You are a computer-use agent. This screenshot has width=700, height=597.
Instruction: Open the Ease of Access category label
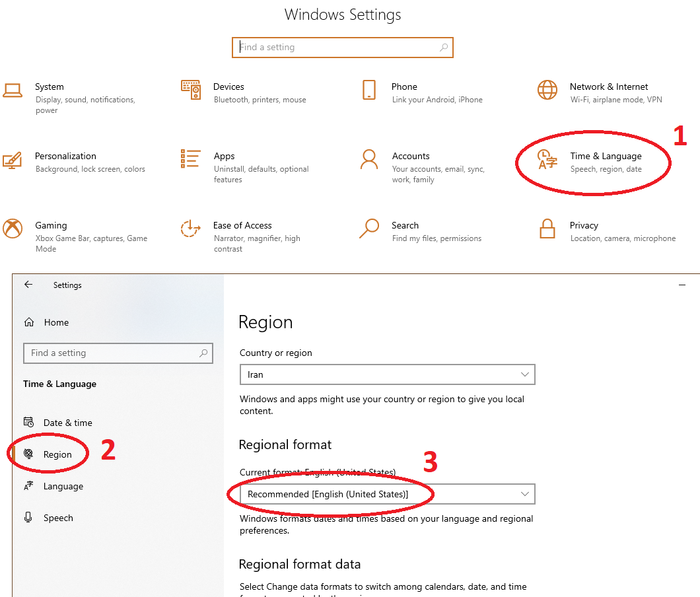tap(242, 225)
